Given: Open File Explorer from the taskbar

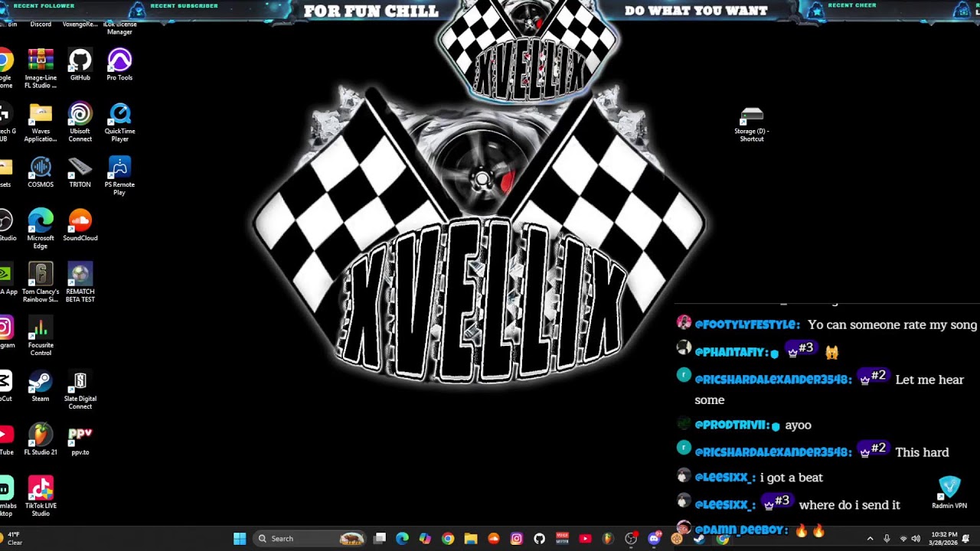Looking at the screenshot, I should (x=471, y=539).
